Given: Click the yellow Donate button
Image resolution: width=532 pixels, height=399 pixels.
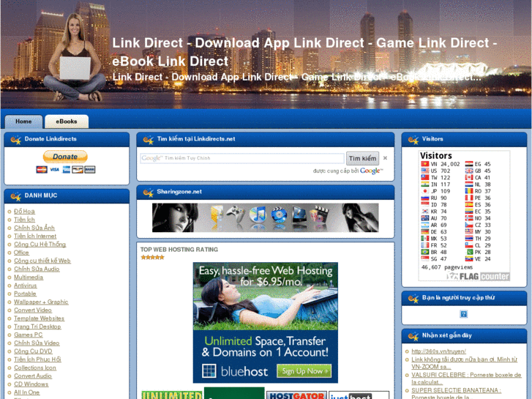Looking at the screenshot, I should coord(65,157).
